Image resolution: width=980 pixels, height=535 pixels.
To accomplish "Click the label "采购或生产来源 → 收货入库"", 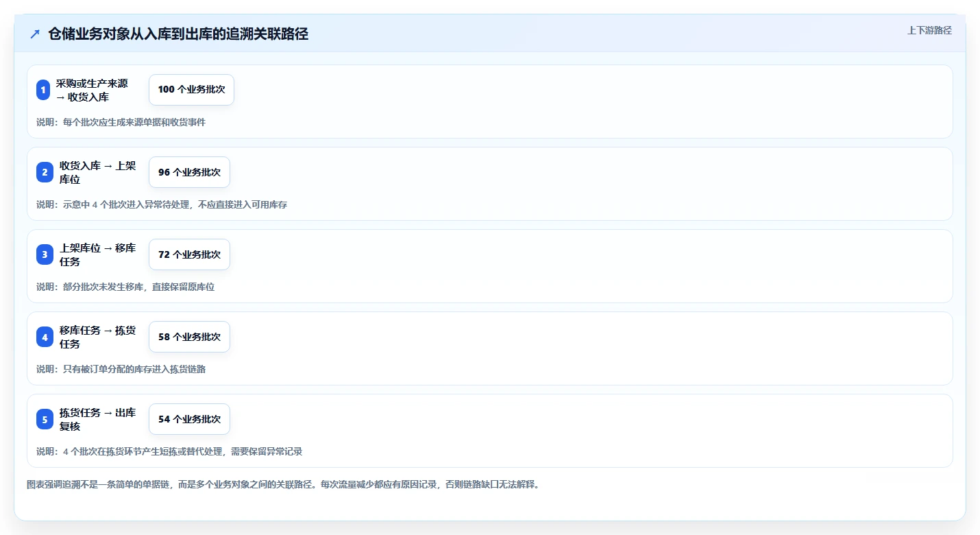I will click(92, 90).
